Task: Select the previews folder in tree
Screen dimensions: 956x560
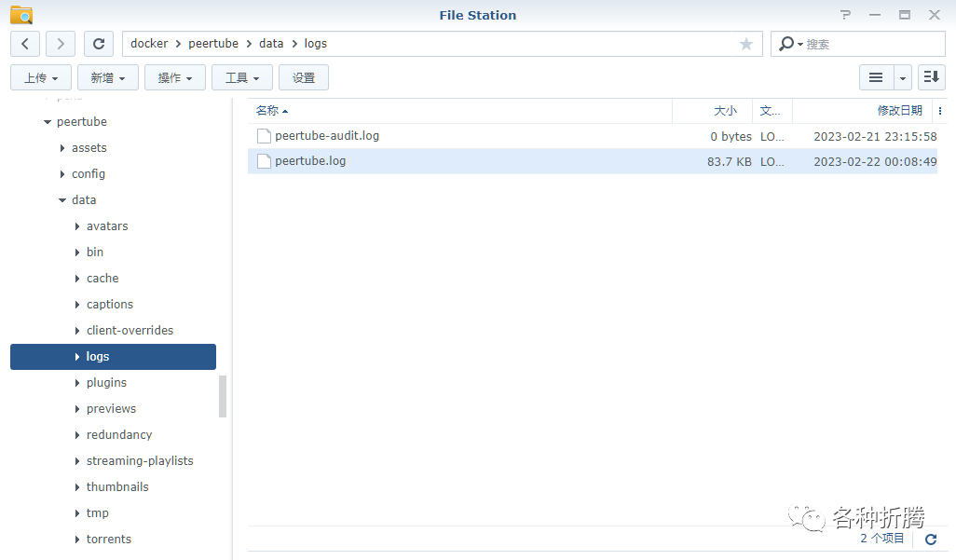Action: 111,409
